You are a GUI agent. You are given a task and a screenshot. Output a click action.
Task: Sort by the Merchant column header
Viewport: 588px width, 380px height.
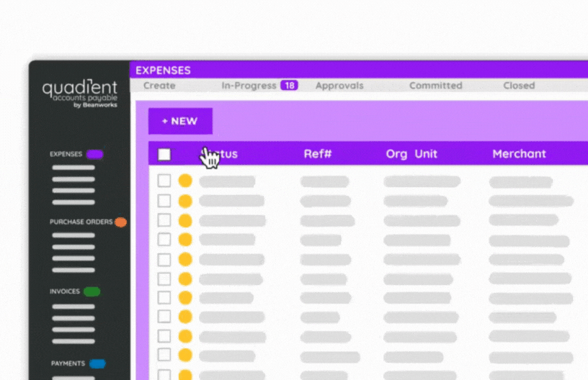(519, 154)
